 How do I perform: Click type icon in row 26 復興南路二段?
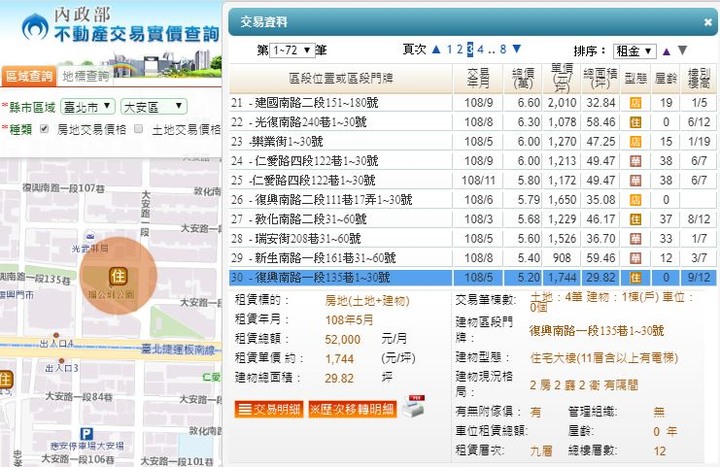click(x=636, y=200)
